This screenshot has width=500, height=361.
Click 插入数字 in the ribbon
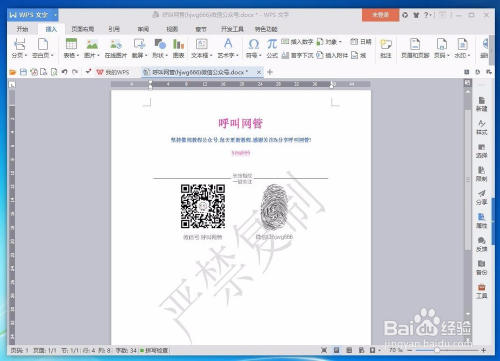(297, 42)
